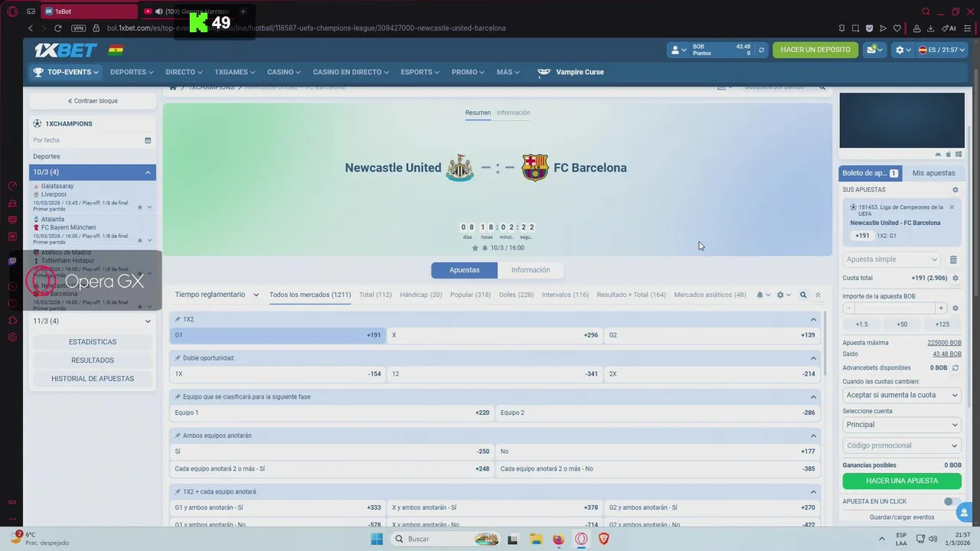Open the CASINO EN DIRECTO menu
This screenshot has height=551, width=980.
[x=351, y=72]
